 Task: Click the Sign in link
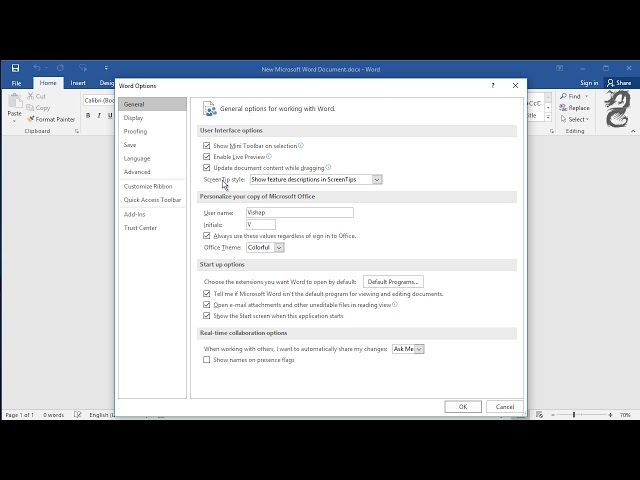(x=589, y=83)
